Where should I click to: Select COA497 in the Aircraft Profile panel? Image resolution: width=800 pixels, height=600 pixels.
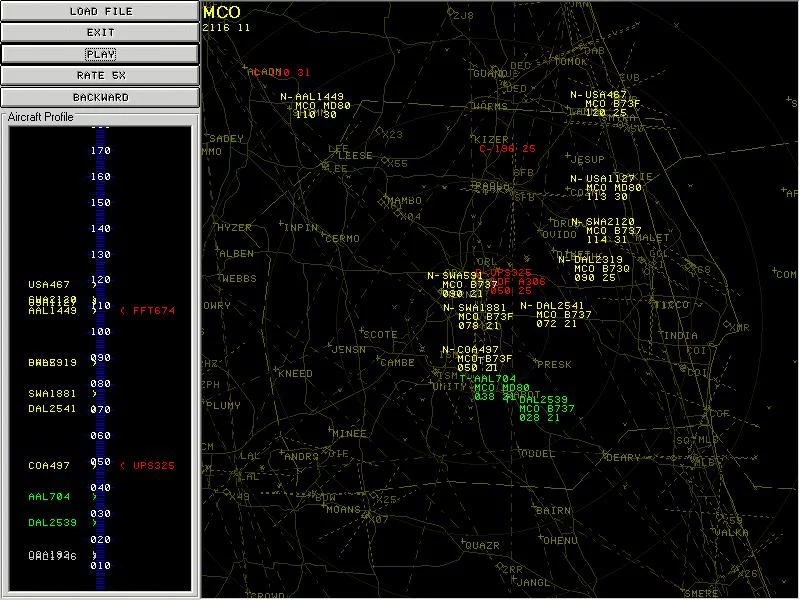pyautogui.click(x=49, y=465)
